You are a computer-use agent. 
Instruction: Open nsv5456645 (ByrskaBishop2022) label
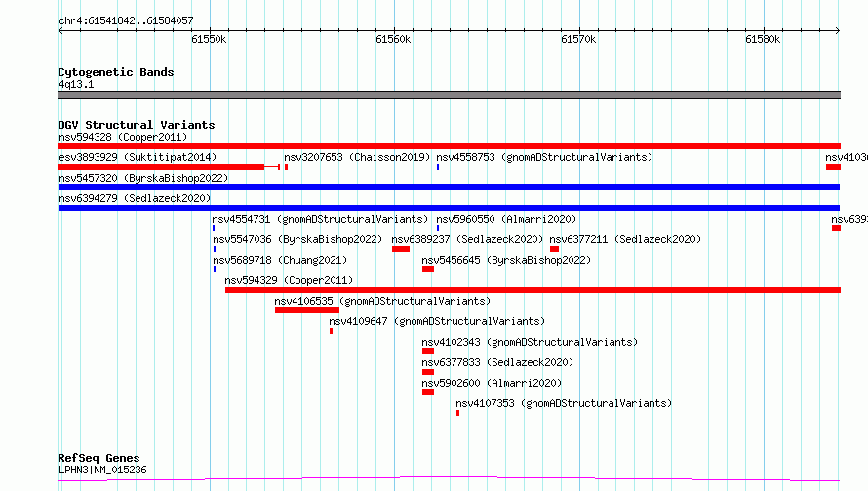[x=506, y=260]
